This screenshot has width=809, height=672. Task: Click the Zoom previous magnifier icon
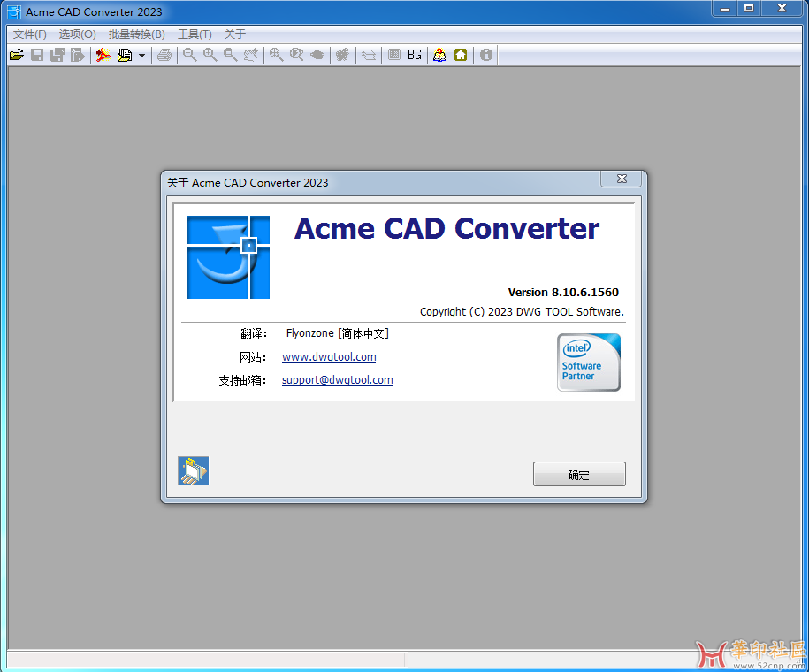tap(297, 55)
